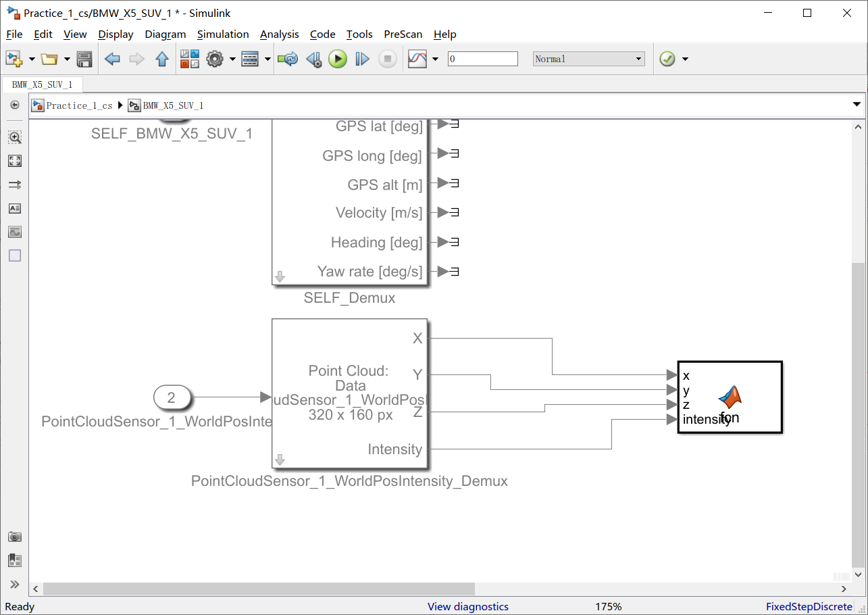Screen dimensions: 868x615
Task: Click BMW_X5_SUV_1 in the breadcrumb
Action: tap(173, 105)
